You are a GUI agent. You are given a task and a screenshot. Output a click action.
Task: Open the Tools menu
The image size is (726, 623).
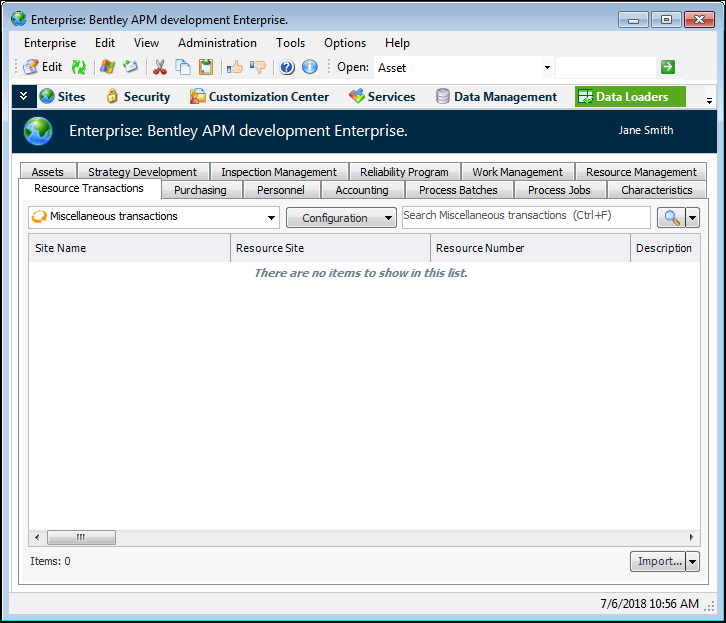click(290, 43)
